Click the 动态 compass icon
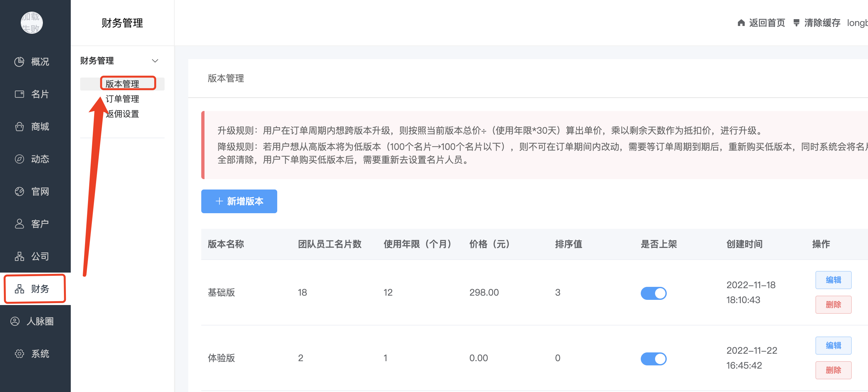Viewport: 868px width, 392px height. [x=19, y=159]
